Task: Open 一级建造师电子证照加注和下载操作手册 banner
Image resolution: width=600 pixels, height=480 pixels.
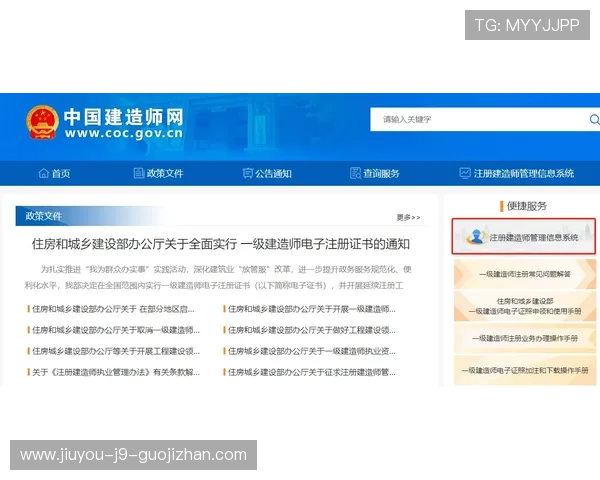Action: (525, 370)
